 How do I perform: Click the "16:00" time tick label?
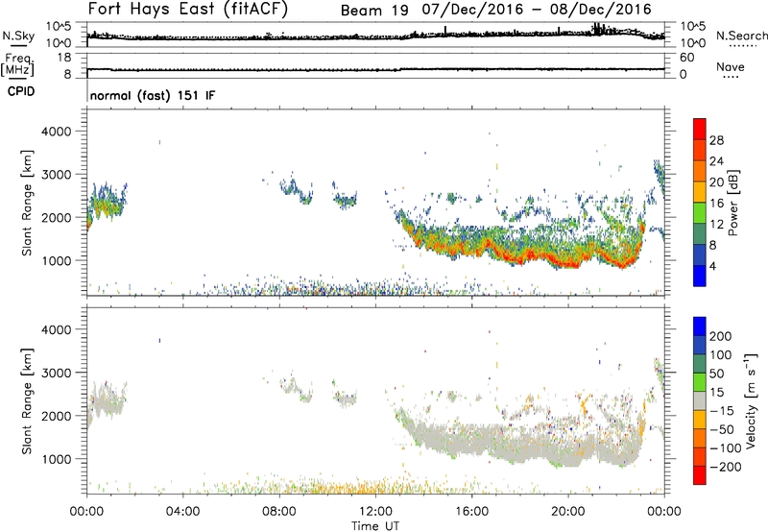coord(471,512)
